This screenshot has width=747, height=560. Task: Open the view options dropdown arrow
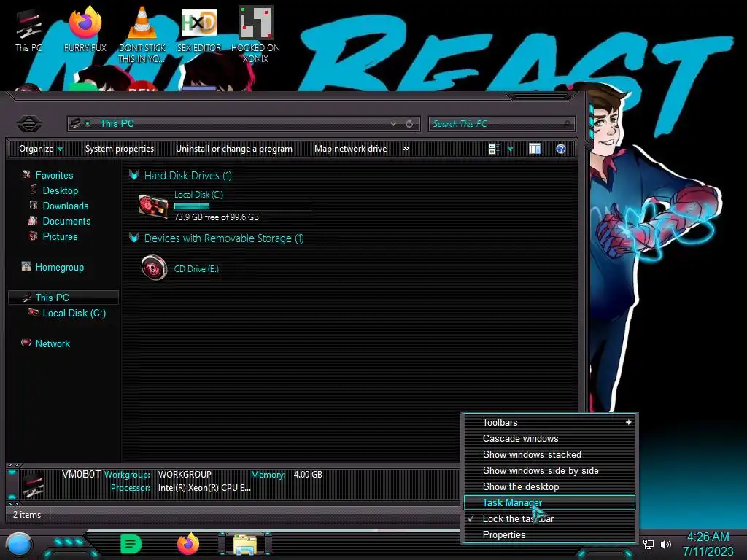pyautogui.click(x=510, y=149)
